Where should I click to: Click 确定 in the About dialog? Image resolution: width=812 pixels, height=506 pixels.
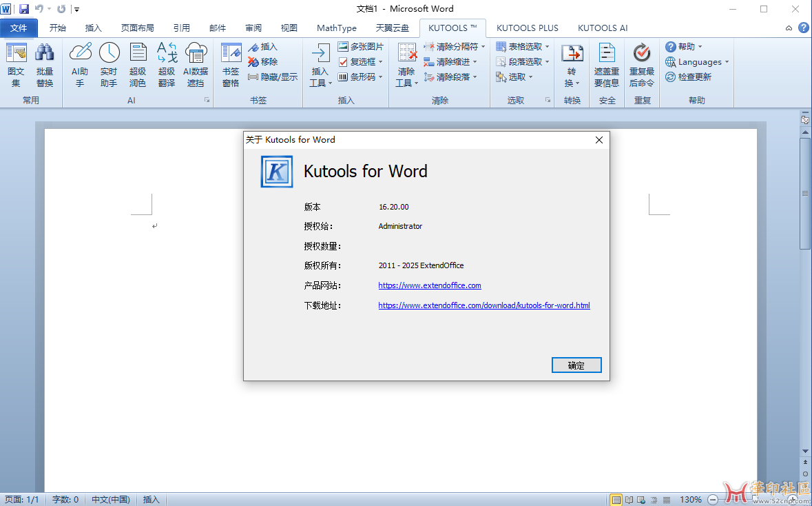(576, 365)
